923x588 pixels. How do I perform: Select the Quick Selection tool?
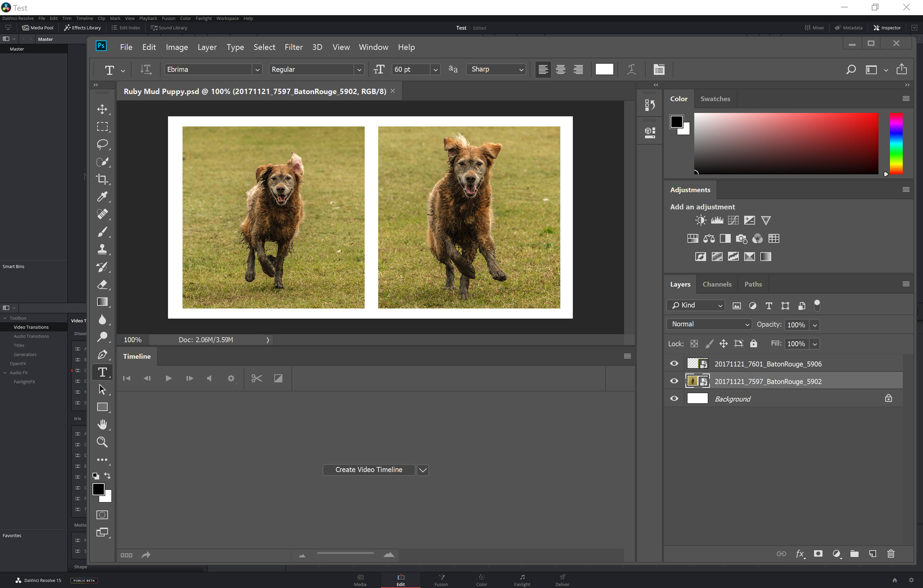pyautogui.click(x=102, y=161)
